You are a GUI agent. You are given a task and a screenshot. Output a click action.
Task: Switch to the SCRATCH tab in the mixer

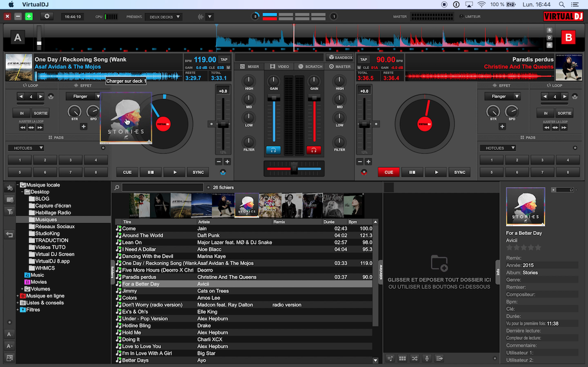point(310,67)
